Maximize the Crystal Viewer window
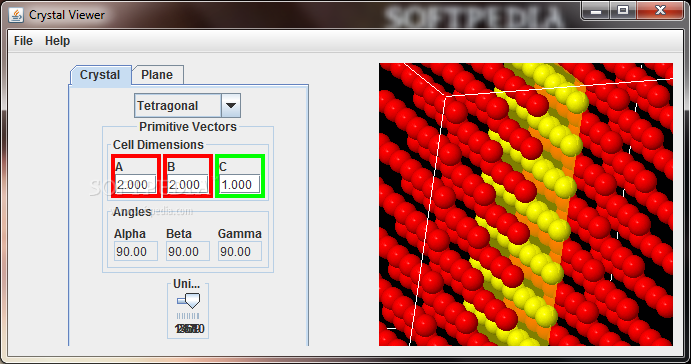691x364 pixels. 622,11
